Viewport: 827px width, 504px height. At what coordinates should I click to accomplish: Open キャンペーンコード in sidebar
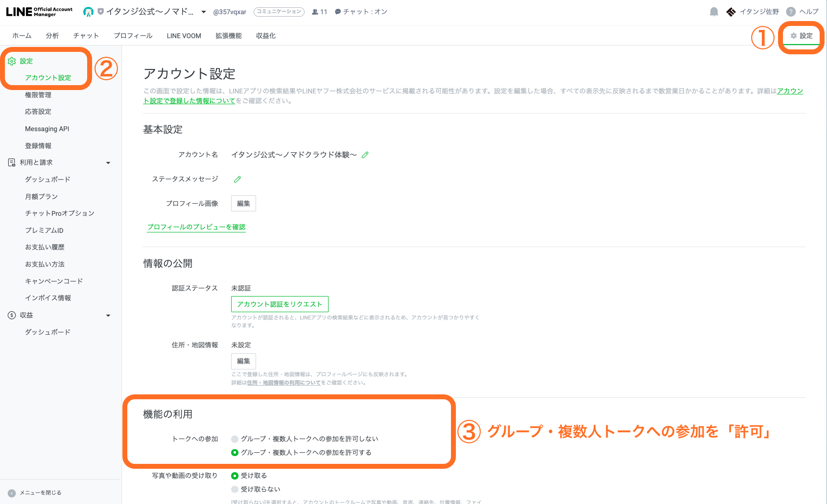pyautogui.click(x=54, y=281)
